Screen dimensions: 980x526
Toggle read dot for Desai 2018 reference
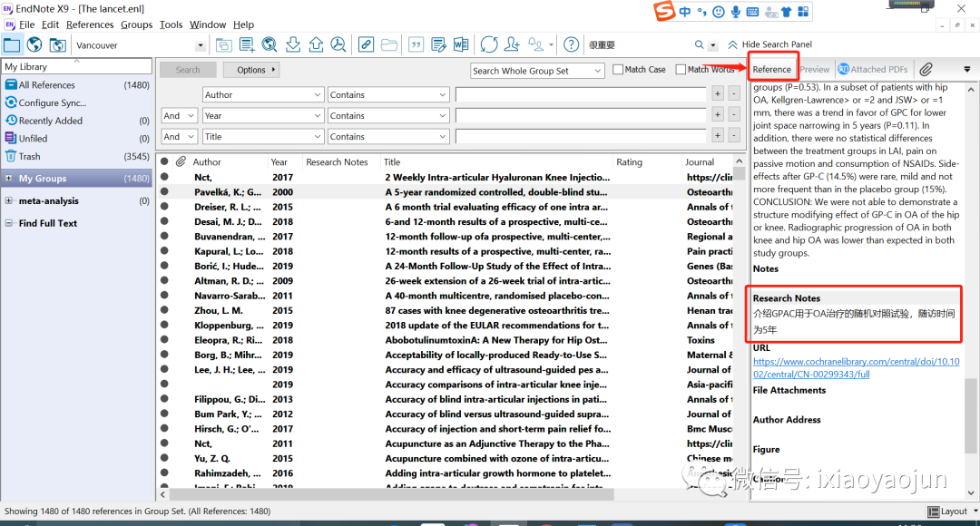click(165, 221)
